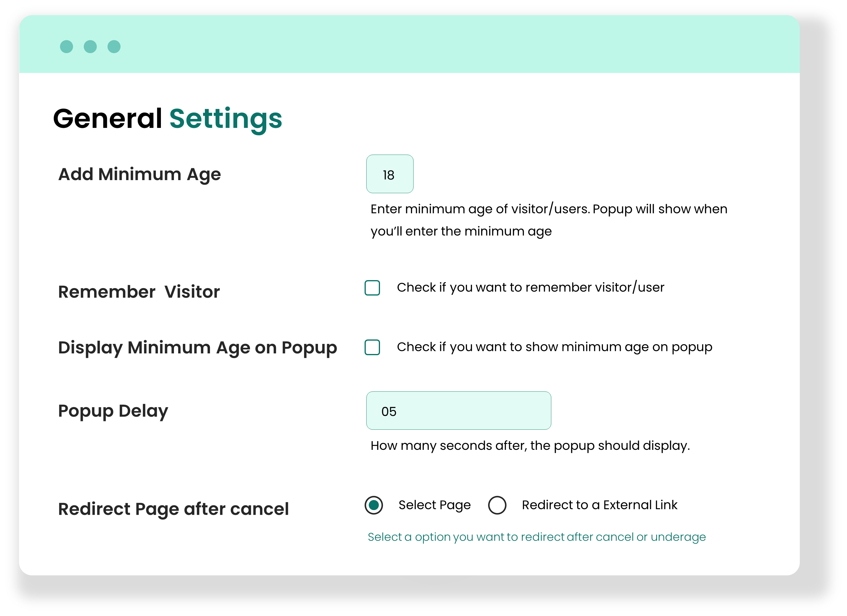
Task: Click the third window dot icon
Action: pos(113,46)
